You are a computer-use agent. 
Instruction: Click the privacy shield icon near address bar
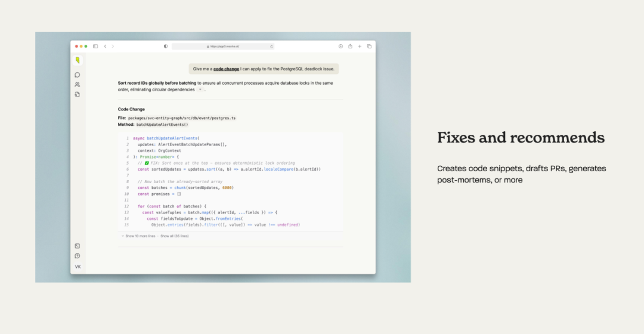(166, 46)
